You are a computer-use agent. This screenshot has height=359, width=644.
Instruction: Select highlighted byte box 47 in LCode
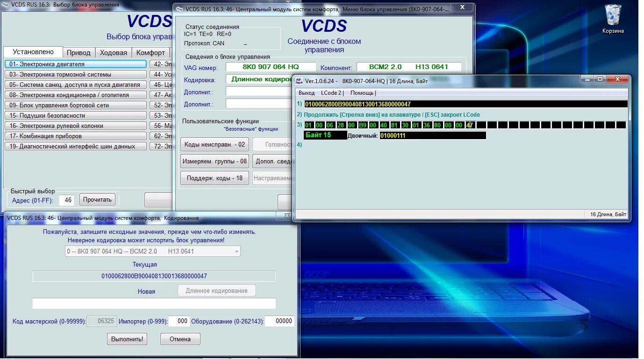coord(470,125)
